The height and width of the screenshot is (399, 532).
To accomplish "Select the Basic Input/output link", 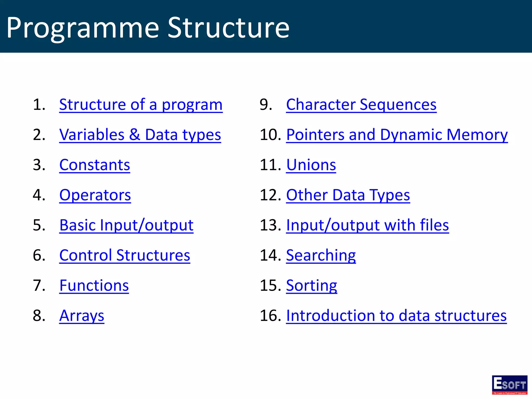I will coord(126,225).
